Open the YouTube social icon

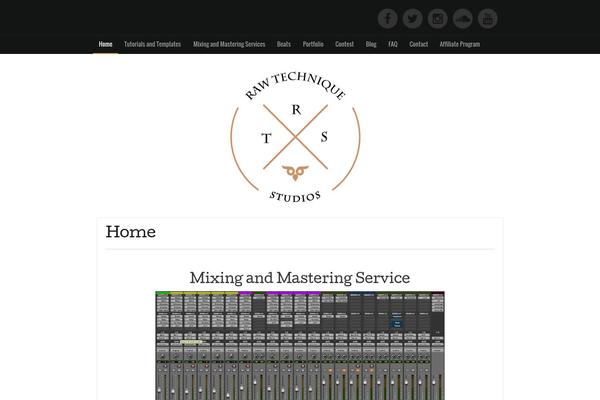point(488,18)
